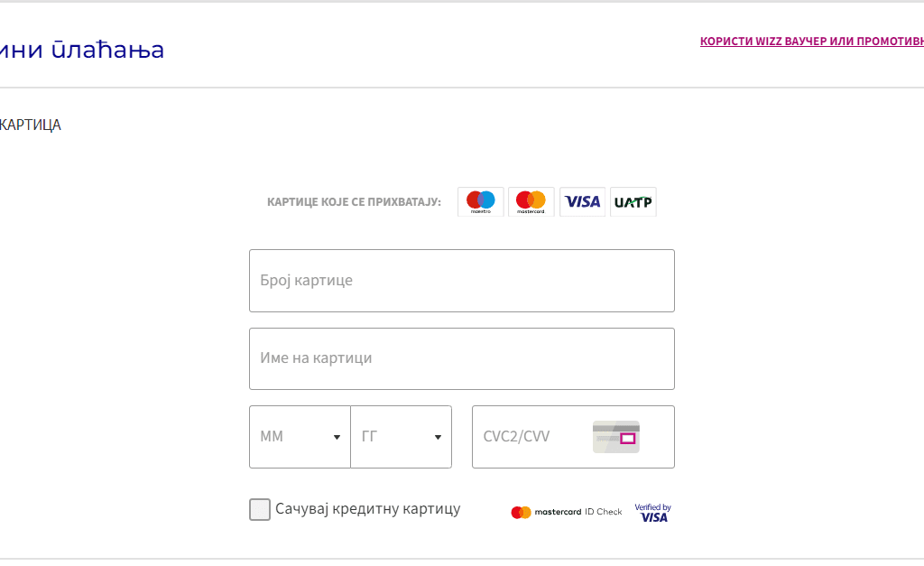Image resolution: width=924 pixels, height=566 pixels.
Task: Click the payment methods page heading
Action: pyautogui.click(x=82, y=50)
